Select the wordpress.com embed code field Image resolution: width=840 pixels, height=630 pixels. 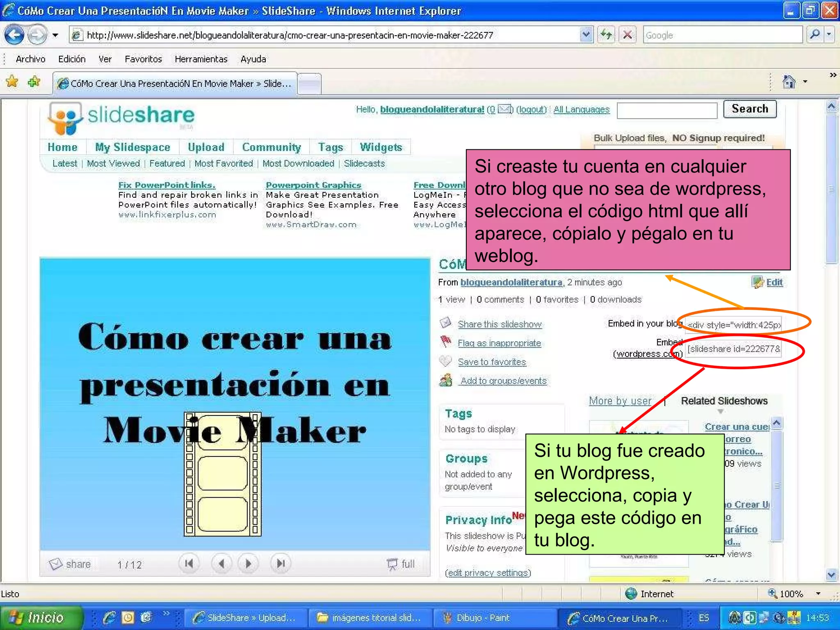click(x=734, y=349)
